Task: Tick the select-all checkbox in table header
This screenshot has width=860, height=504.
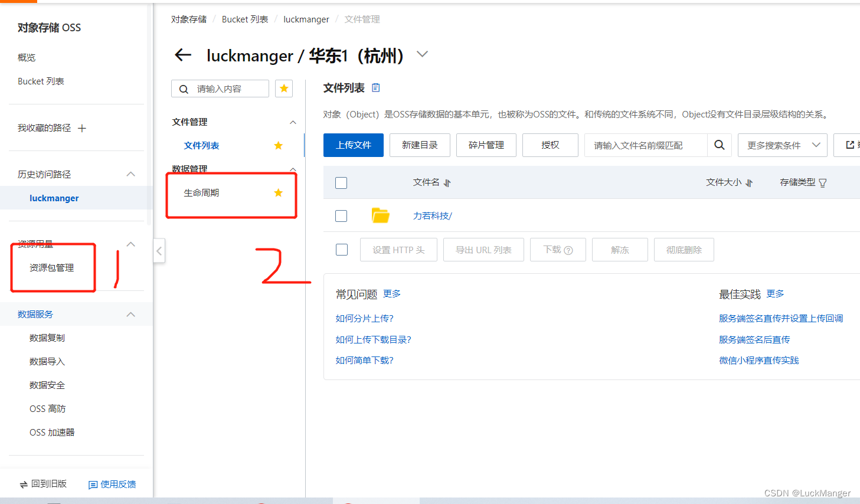Action: tap(341, 183)
